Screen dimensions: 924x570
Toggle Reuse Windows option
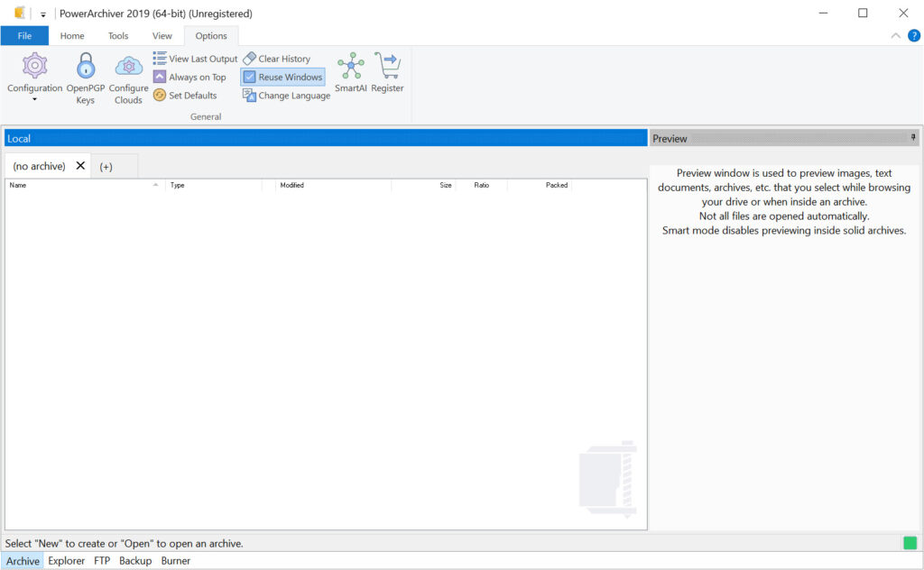click(x=282, y=78)
